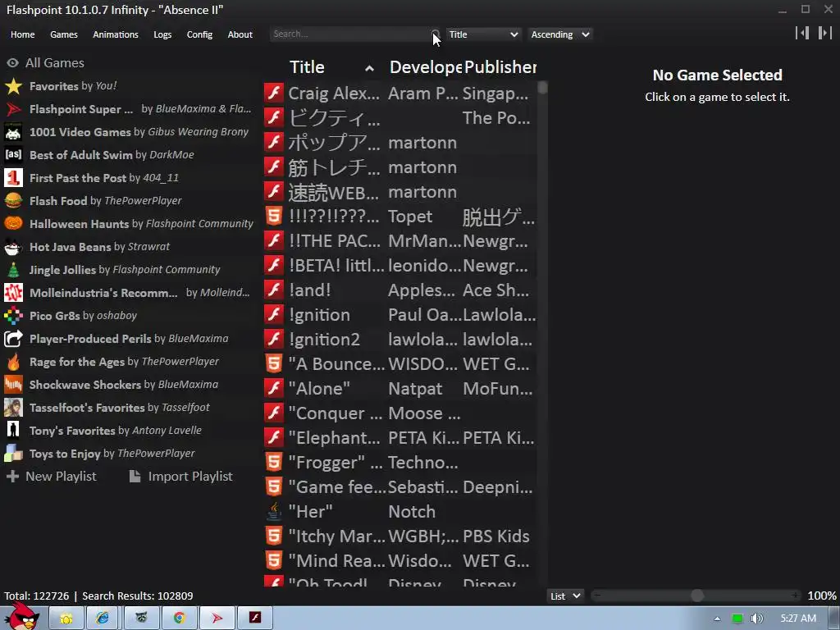Click Java icon beside "Her" game
The image size is (840, 630).
pyautogui.click(x=274, y=512)
